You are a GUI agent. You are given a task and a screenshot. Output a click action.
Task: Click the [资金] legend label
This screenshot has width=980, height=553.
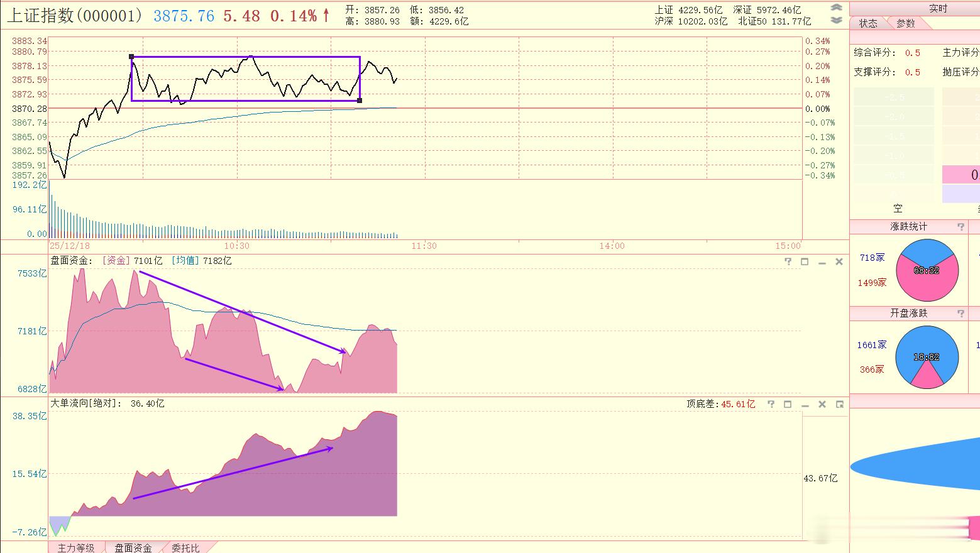(x=116, y=261)
